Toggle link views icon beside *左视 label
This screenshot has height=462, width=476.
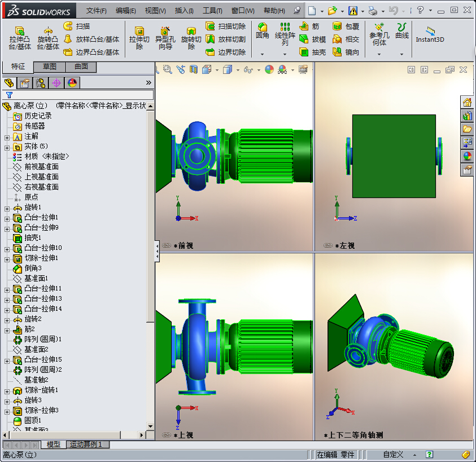[328, 245]
